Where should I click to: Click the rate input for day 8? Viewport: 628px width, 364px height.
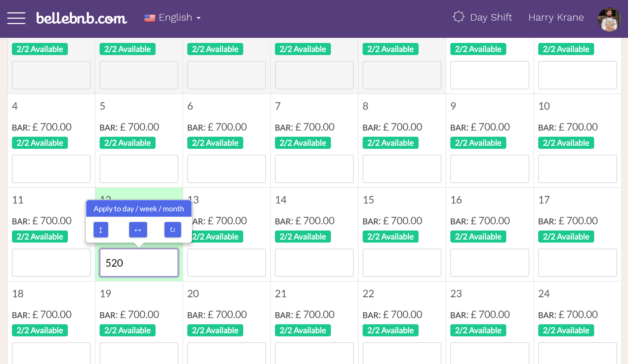tap(402, 169)
